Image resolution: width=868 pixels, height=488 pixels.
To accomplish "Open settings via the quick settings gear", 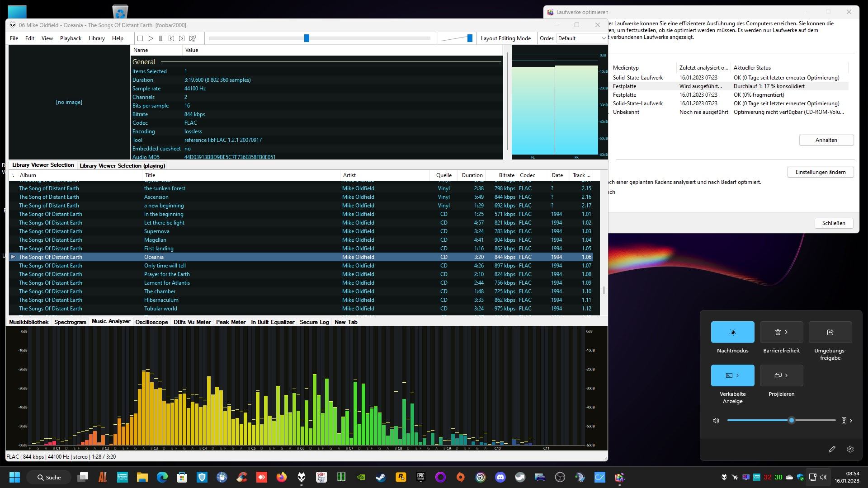I will [850, 449].
